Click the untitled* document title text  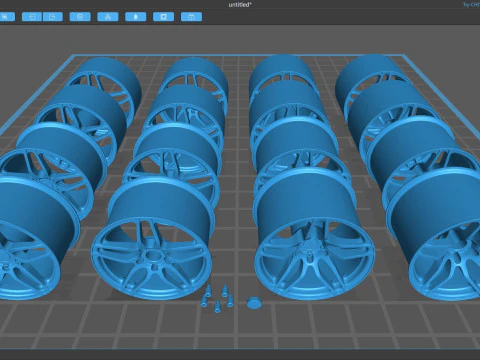(240, 5)
